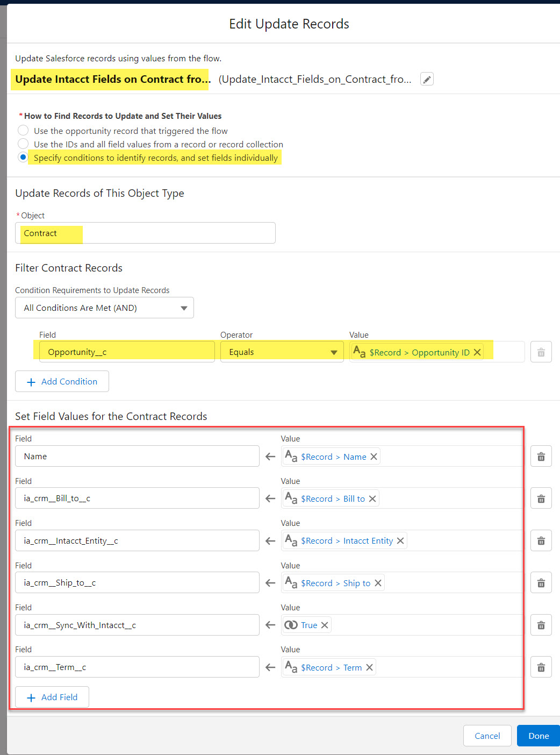Remove the ia_crm__Intacct_Entity__c row via trash icon
Image resolution: width=560 pixels, height=755 pixels.
(541, 540)
